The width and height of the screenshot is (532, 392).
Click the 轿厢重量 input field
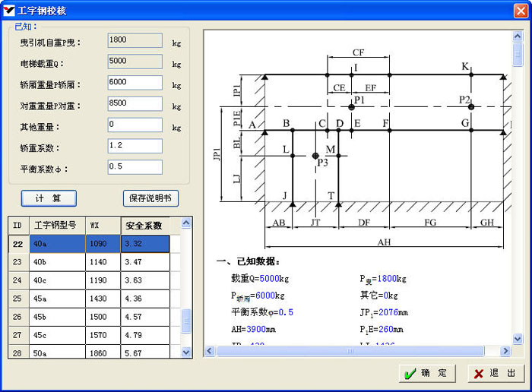135,82
